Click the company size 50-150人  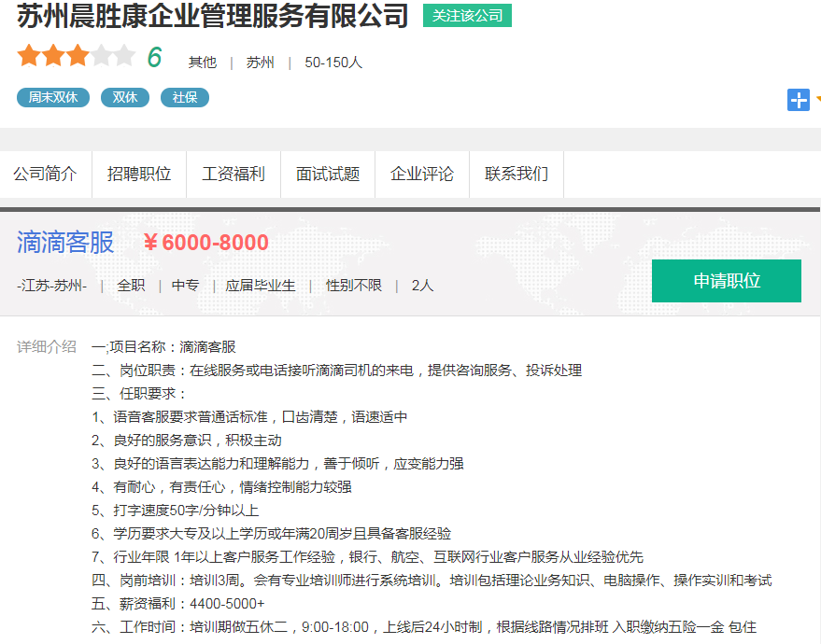click(333, 63)
